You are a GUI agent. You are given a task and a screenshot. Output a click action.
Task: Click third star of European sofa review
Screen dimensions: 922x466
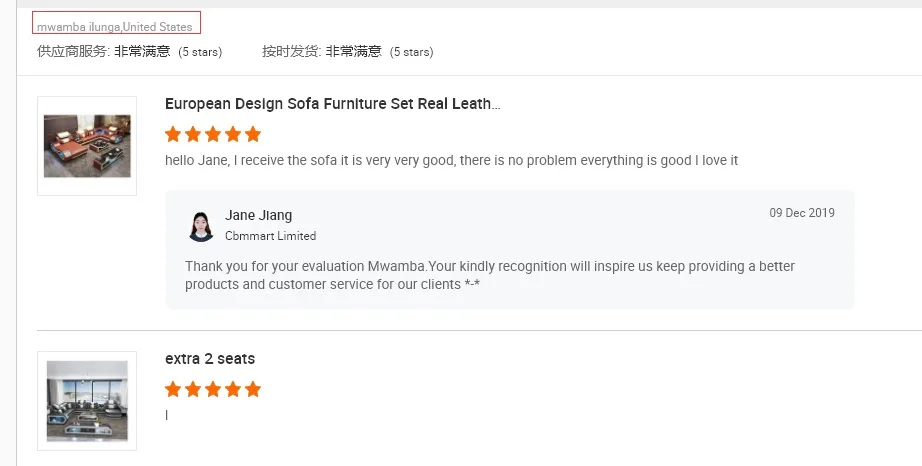click(x=213, y=134)
